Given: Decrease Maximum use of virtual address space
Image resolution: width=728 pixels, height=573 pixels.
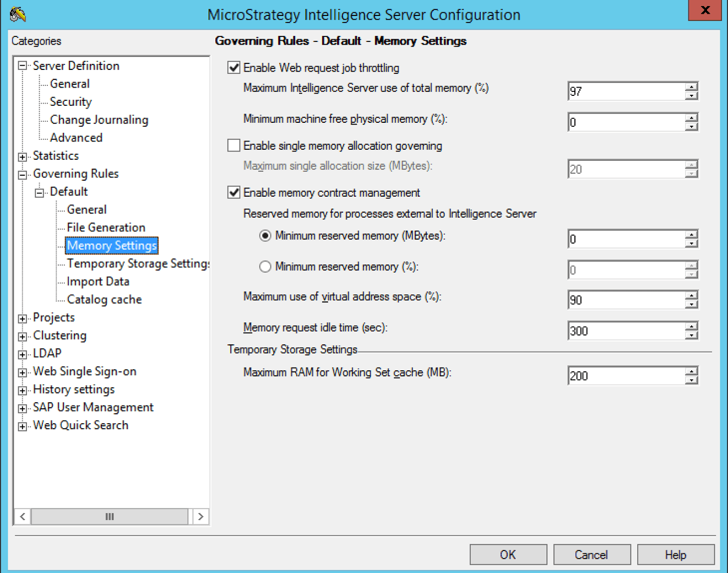Looking at the screenshot, I should pyautogui.click(x=692, y=305).
